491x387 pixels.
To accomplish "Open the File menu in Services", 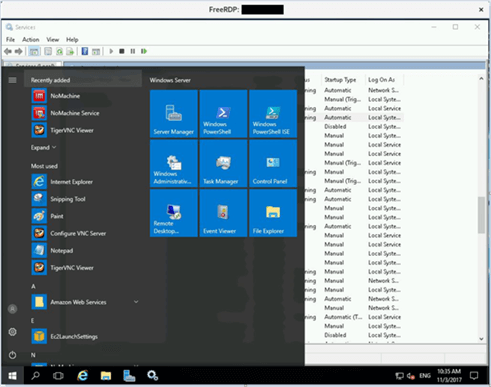I will [x=10, y=40].
